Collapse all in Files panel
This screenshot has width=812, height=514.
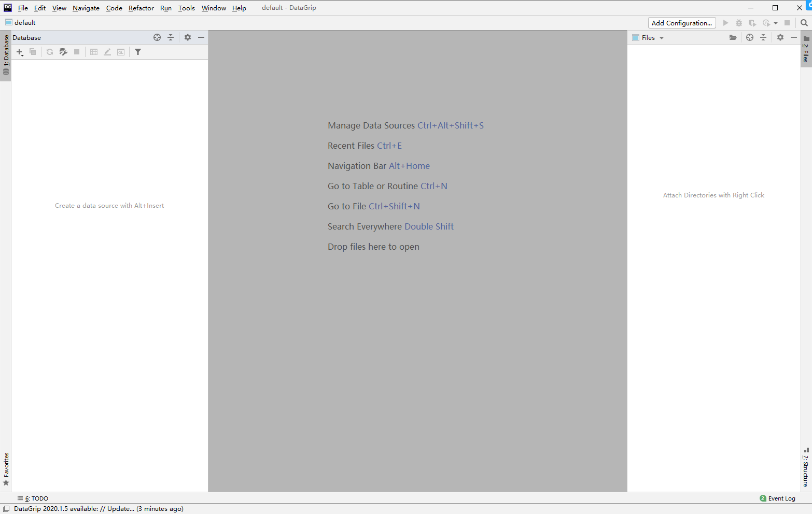763,37
